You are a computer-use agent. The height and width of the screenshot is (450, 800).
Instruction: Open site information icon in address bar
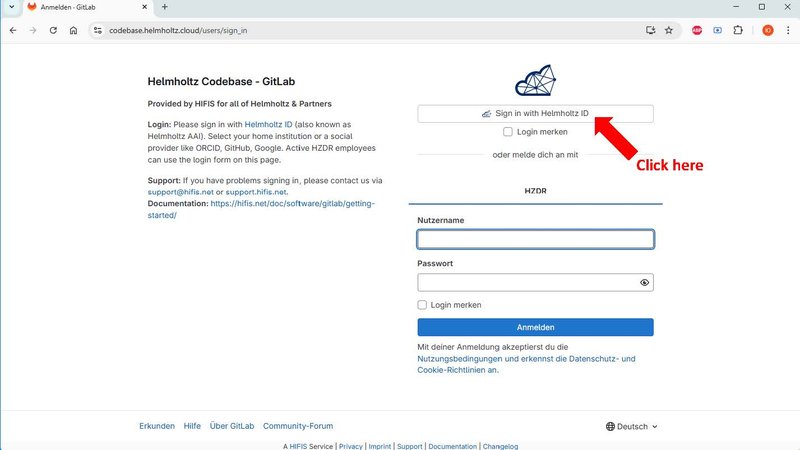click(x=98, y=31)
